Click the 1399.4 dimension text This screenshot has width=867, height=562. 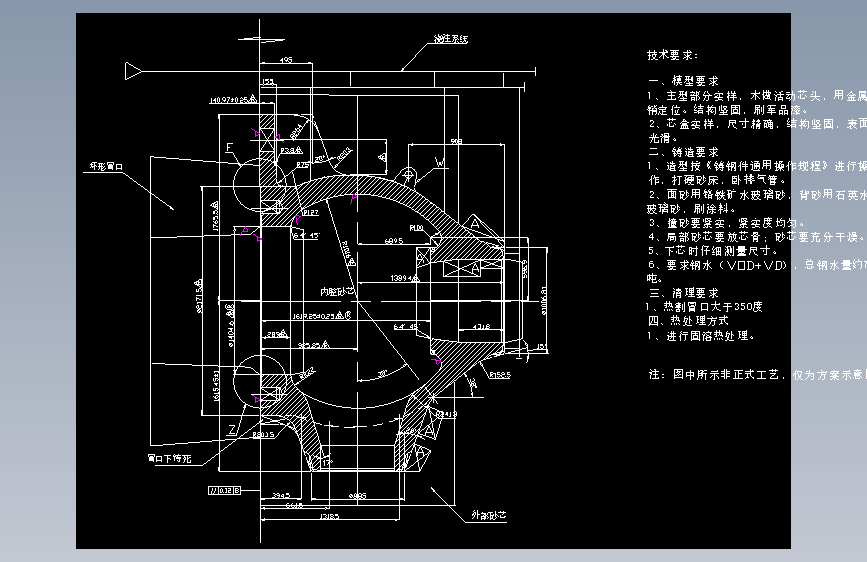click(404, 278)
